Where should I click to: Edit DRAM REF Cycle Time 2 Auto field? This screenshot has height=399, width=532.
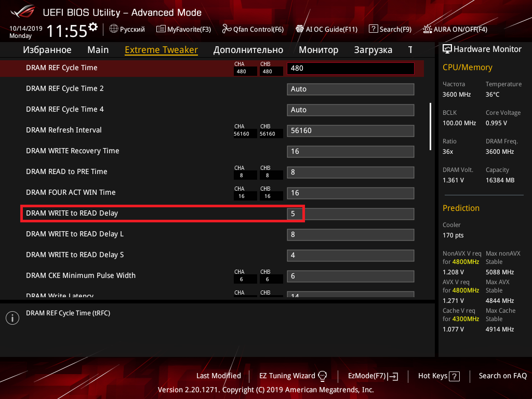(351, 89)
